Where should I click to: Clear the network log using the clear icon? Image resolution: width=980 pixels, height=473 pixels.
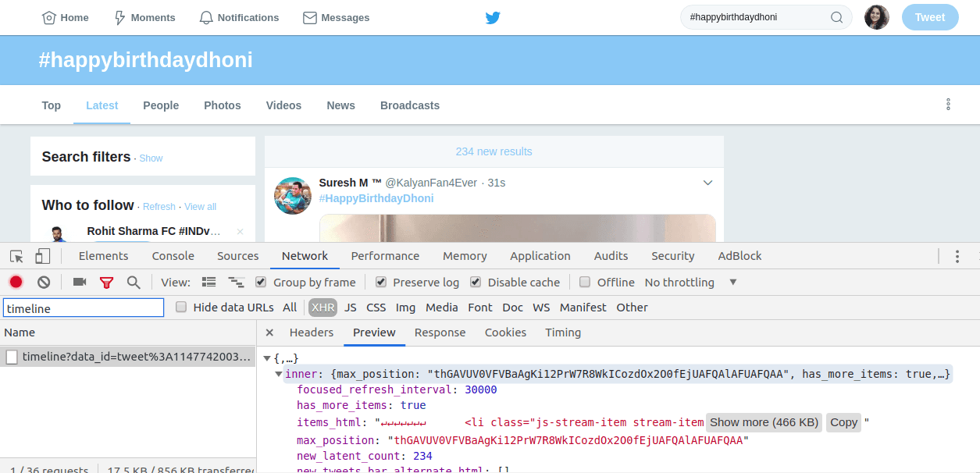[x=44, y=283]
